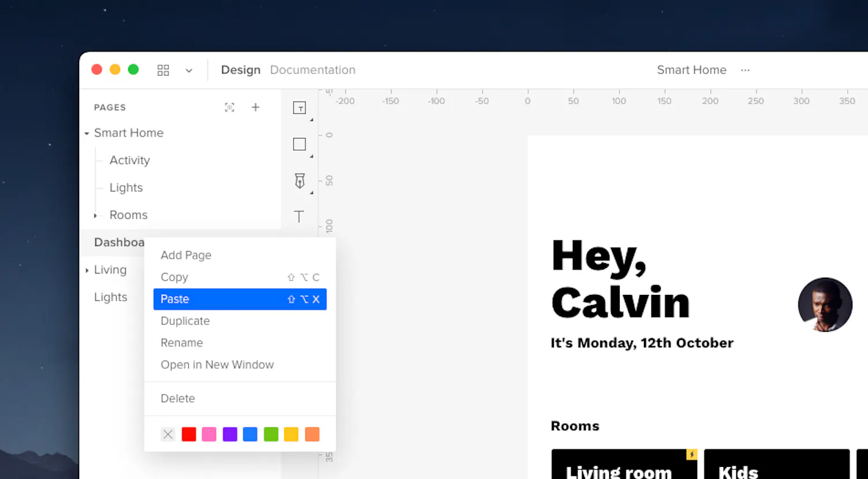This screenshot has height=479, width=868.
Task: Click Calvin's profile avatar photo
Action: click(x=825, y=305)
